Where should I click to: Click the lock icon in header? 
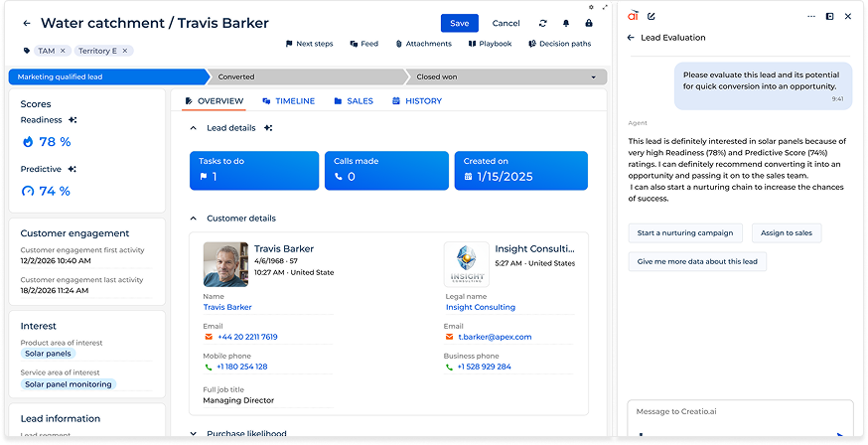point(589,23)
